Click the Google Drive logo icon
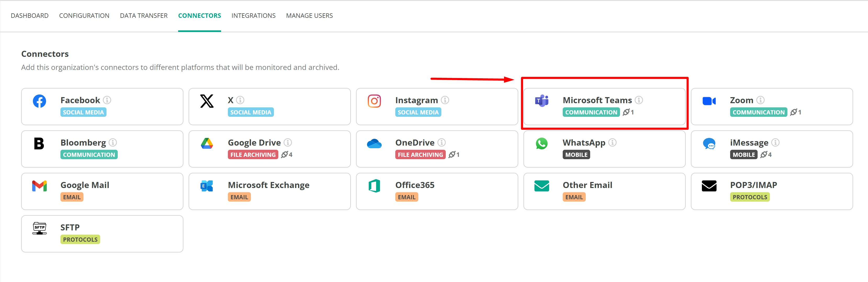Image resolution: width=868 pixels, height=282 pixels. tap(207, 143)
